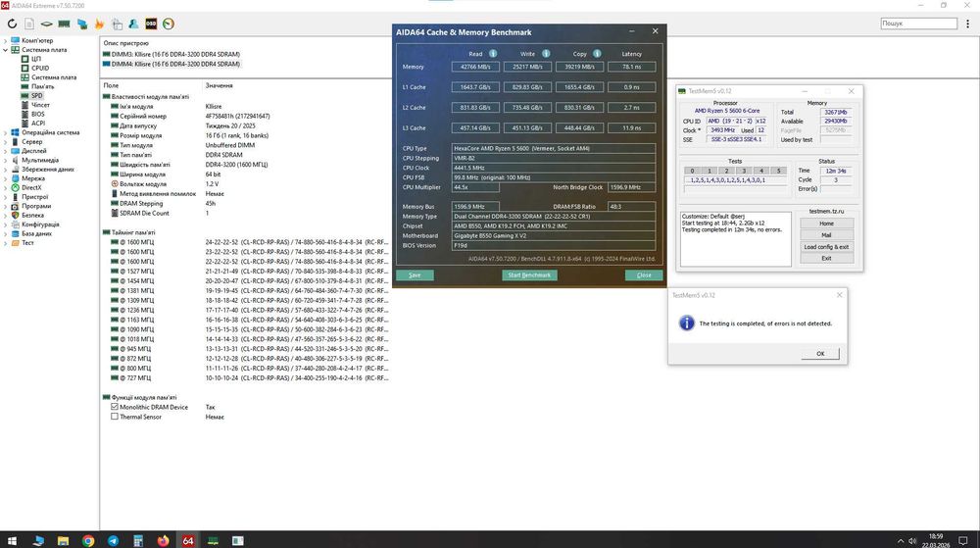980x548 pixels.
Task: Collapse the Системна плата tree node
Action: pyautogui.click(x=6, y=50)
